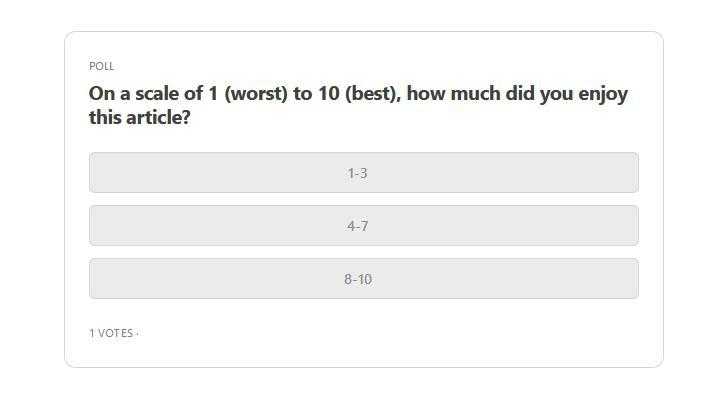Click "this article?" in the question heading

[140, 118]
